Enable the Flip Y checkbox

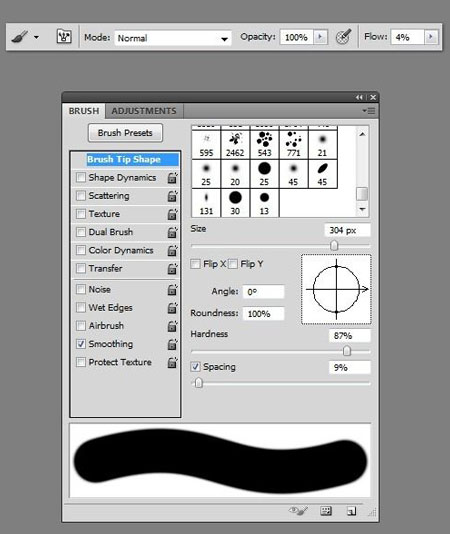tap(233, 264)
